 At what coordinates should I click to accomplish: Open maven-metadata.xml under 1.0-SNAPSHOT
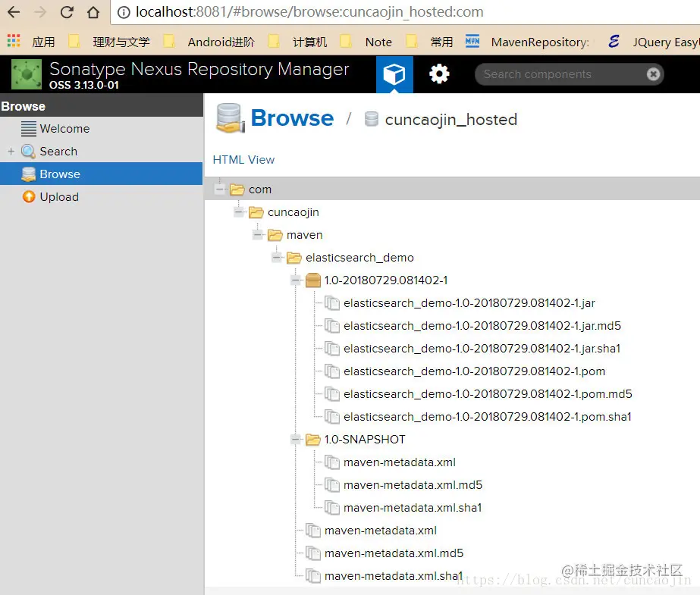pos(400,462)
